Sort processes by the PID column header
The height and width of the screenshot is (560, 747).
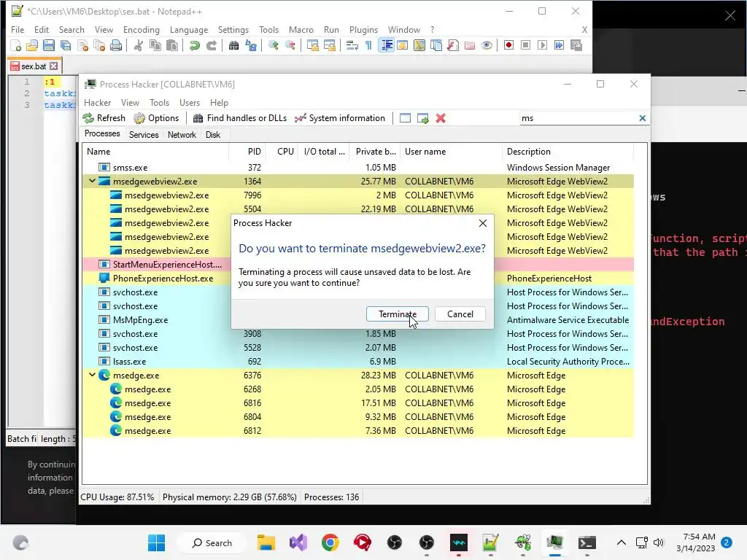[x=247, y=152]
